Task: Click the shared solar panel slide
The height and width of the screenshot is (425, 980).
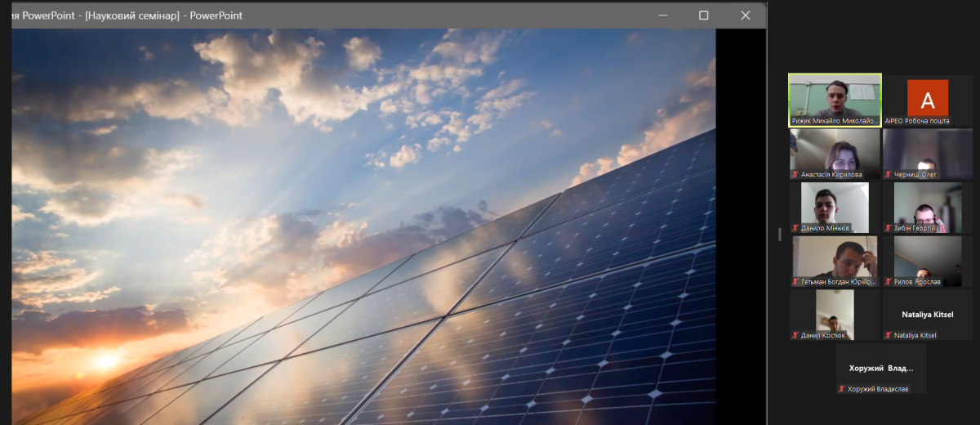Action: (x=363, y=229)
